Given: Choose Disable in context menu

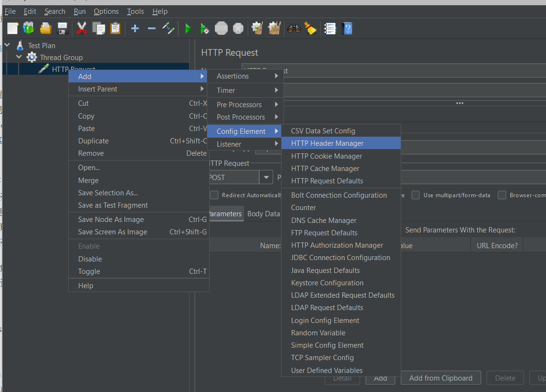Looking at the screenshot, I should (139, 259).
